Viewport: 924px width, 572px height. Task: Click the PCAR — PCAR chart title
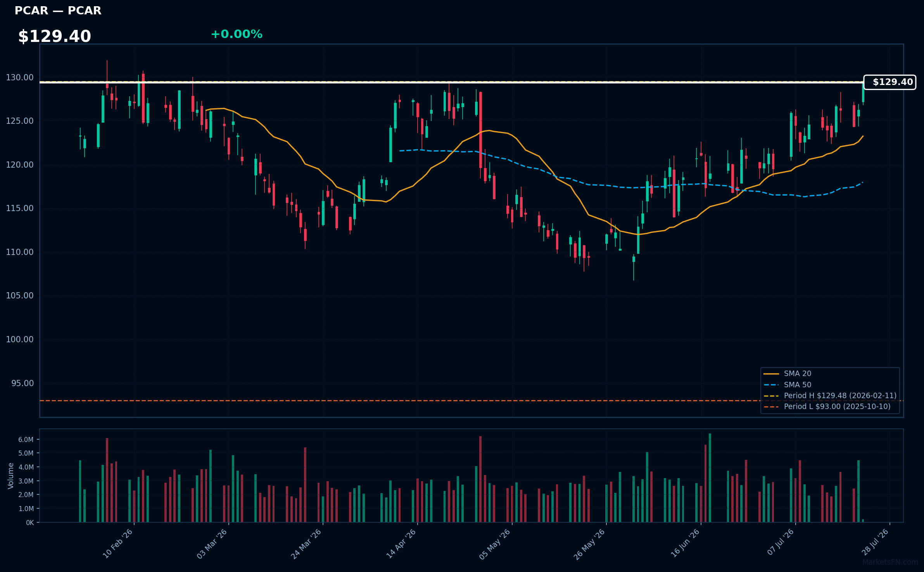pyautogui.click(x=58, y=10)
